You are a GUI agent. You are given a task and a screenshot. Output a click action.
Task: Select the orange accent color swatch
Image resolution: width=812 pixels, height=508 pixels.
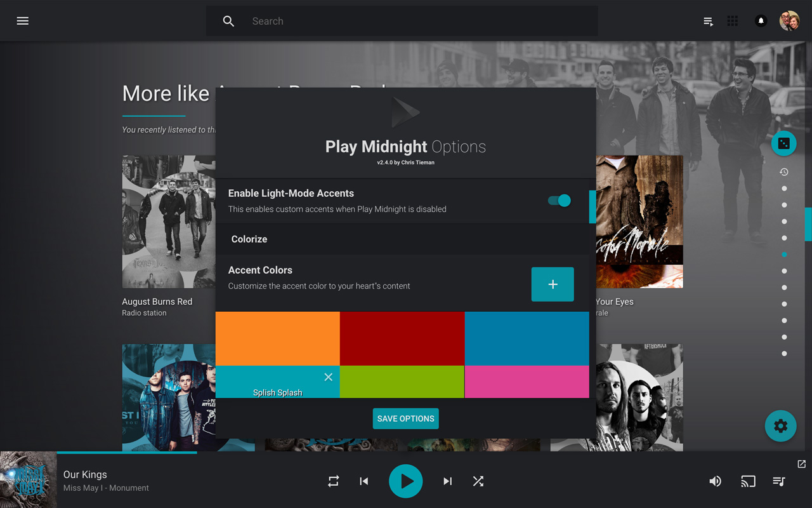pyautogui.click(x=278, y=338)
